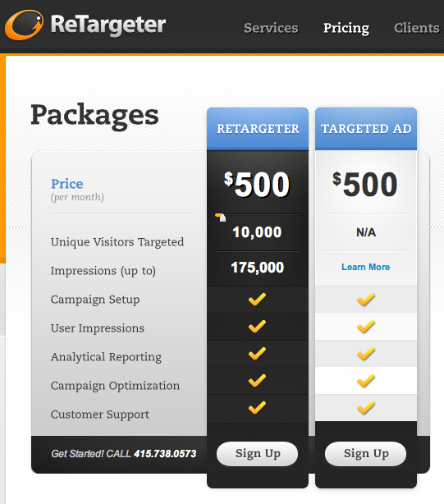Go to the Clients nav item
444x504 pixels.
417,28
